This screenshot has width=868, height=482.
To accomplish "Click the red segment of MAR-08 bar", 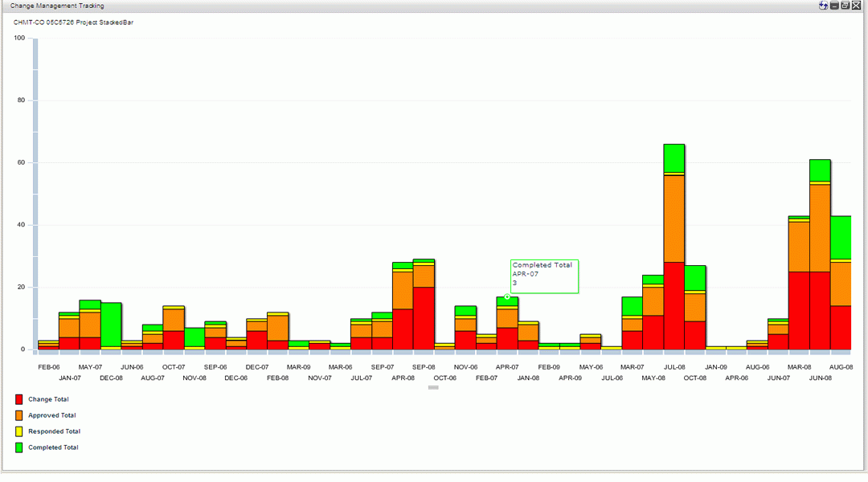I will (799, 310).
